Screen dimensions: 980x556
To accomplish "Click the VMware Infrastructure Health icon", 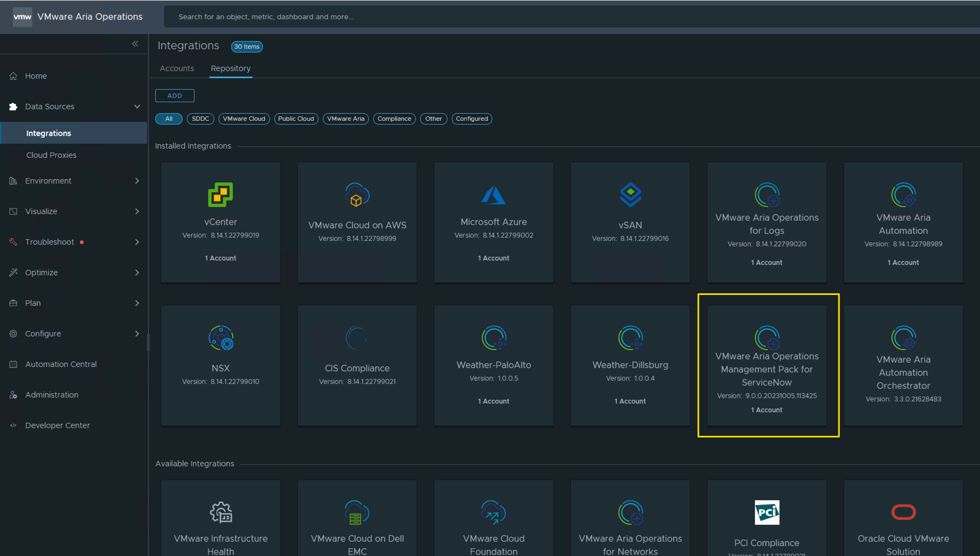I will (x=221, y=512).
